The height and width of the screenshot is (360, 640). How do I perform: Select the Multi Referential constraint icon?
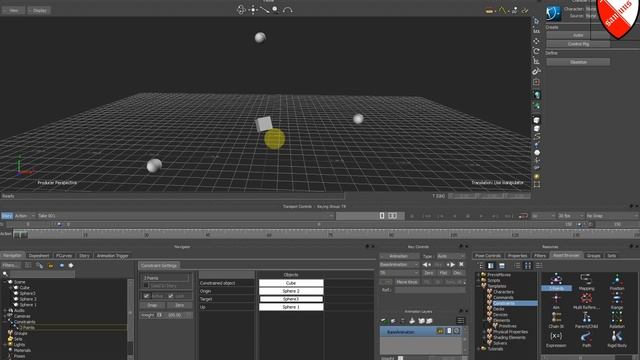click(x=586, y=298)
